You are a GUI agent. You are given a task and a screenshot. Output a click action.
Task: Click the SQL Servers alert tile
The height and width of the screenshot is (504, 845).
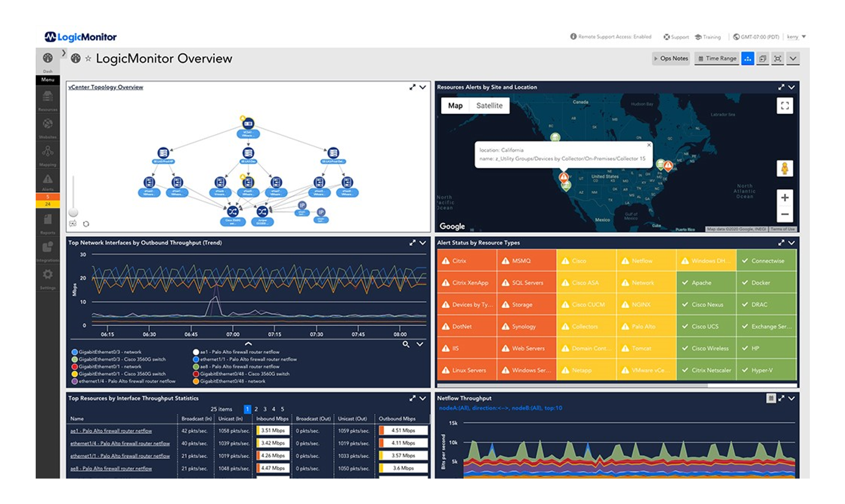tap(527, 282)
